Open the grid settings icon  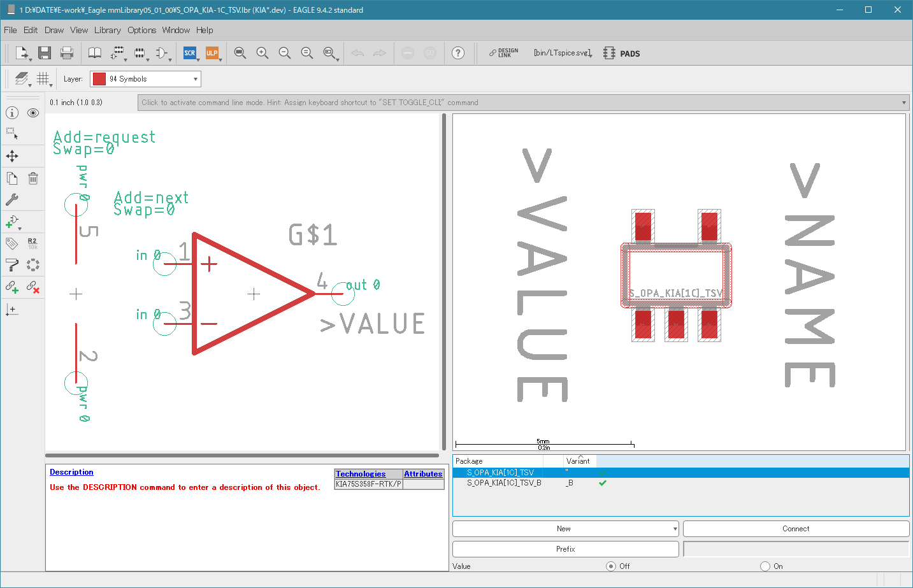43,78
